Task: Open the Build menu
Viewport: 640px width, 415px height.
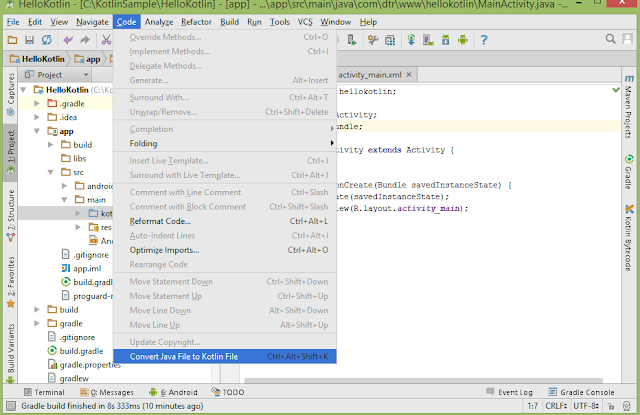Action: click(x=229, y=22)
